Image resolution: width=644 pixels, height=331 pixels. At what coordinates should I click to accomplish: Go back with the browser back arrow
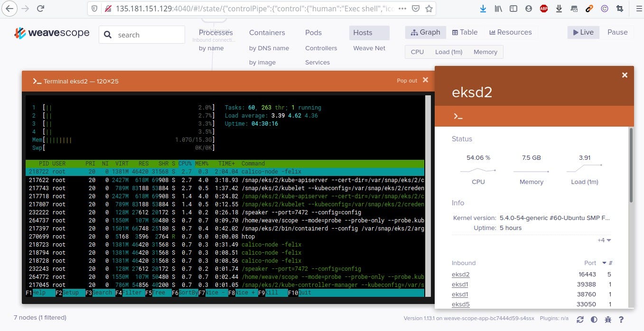[10, 9]
